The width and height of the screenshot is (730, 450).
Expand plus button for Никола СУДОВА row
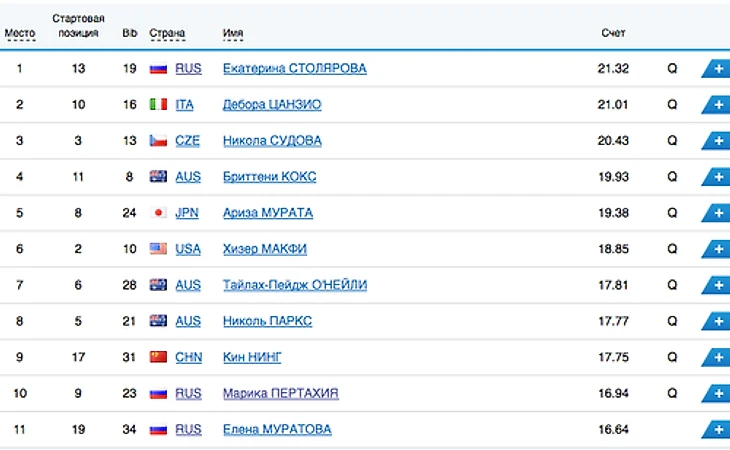pos(717,141)
